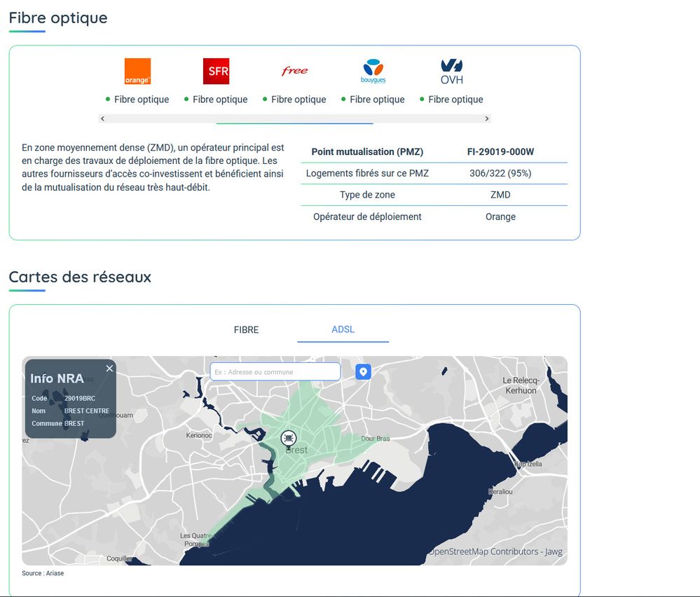
Task: Click the Fibre optique section heading
Action: click(58, 18)
